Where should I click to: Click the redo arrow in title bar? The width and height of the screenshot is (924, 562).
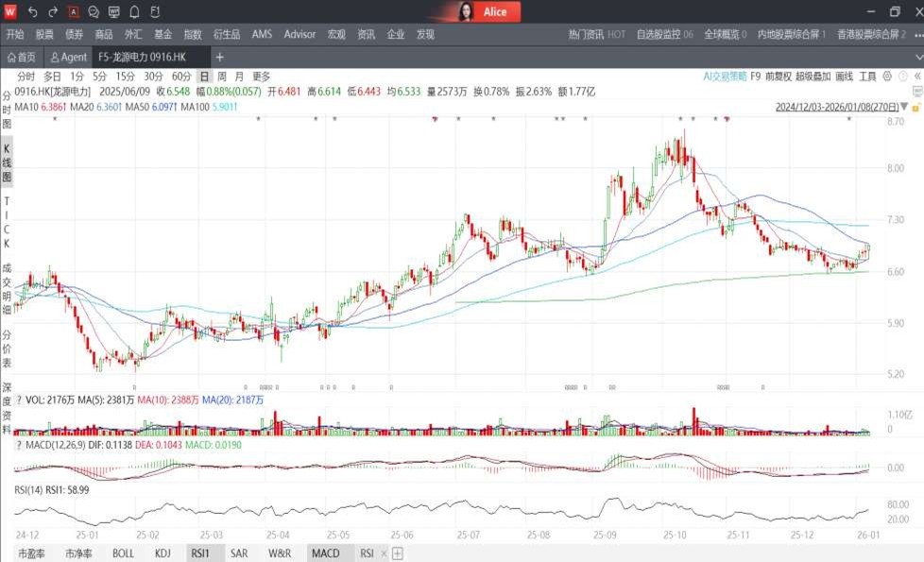click(53, 12)
